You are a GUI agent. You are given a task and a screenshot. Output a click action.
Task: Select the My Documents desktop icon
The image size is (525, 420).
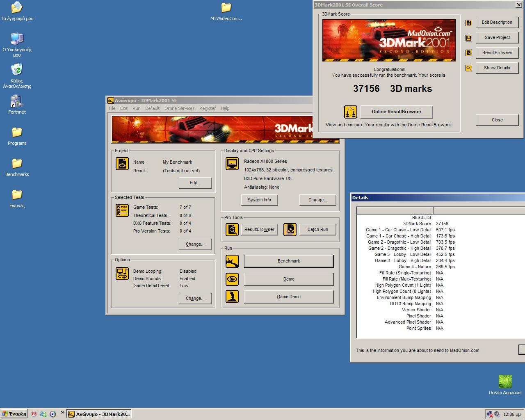[17, 11]
